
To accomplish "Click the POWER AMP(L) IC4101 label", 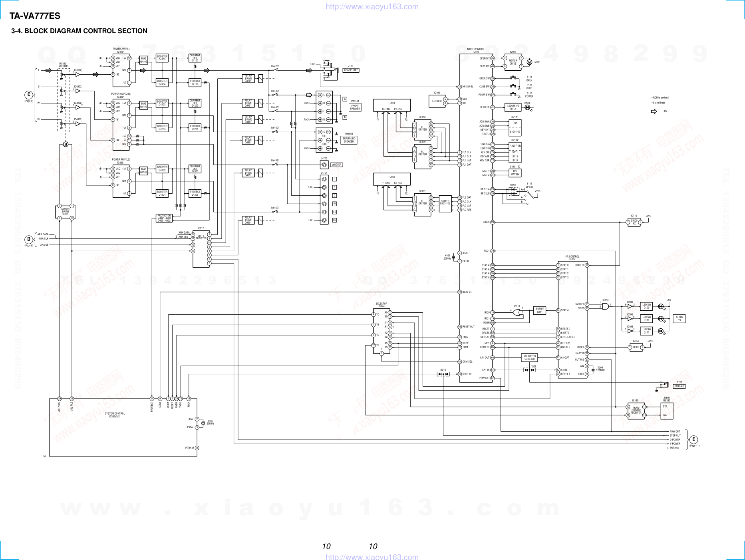I will (x=121, y=50).
